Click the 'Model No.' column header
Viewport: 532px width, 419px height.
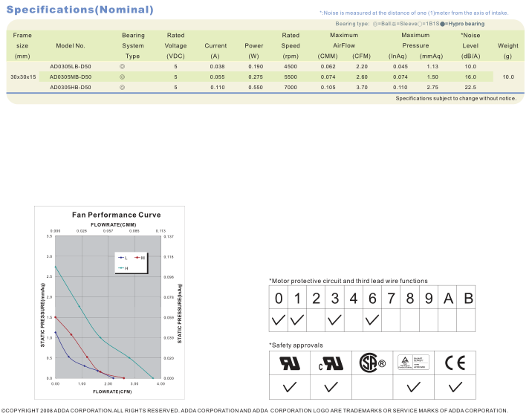(71, 46)
